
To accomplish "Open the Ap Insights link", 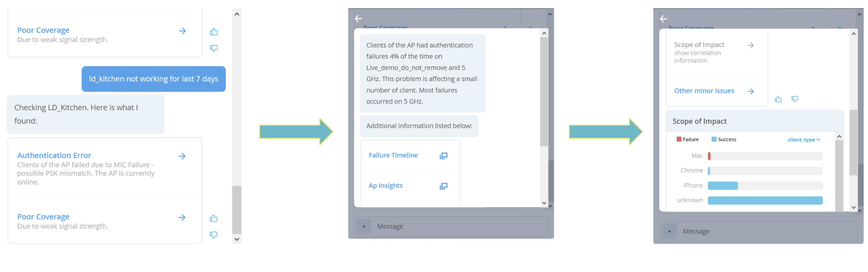I will coord(386,185).
